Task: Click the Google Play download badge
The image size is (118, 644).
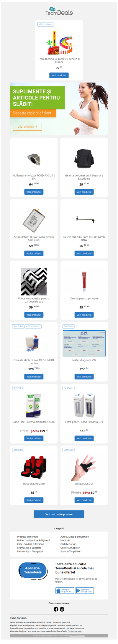Action: (84, 590)
